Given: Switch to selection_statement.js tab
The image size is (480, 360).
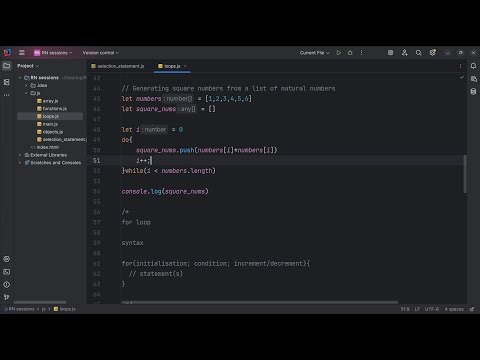Looking at the screenshot, I should pos(118,66).
